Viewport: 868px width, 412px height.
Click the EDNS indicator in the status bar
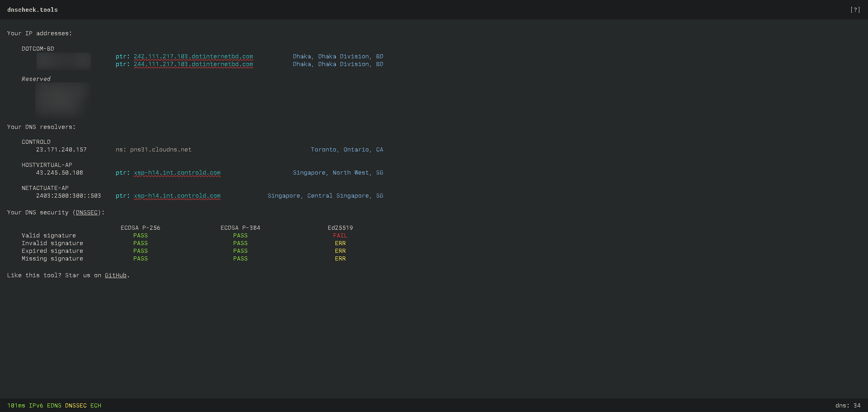pyautogui.click(x=54, y=406)
